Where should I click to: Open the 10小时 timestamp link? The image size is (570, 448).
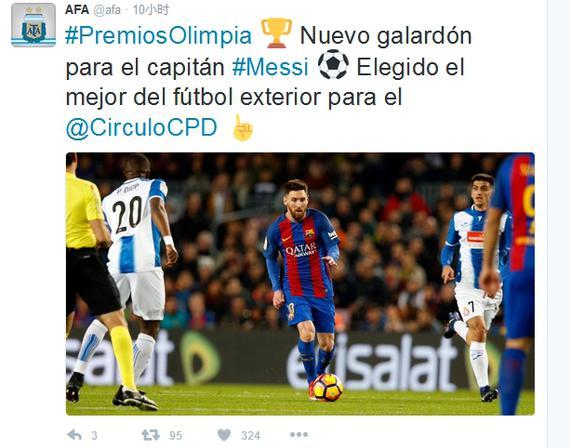click(151, 10)
